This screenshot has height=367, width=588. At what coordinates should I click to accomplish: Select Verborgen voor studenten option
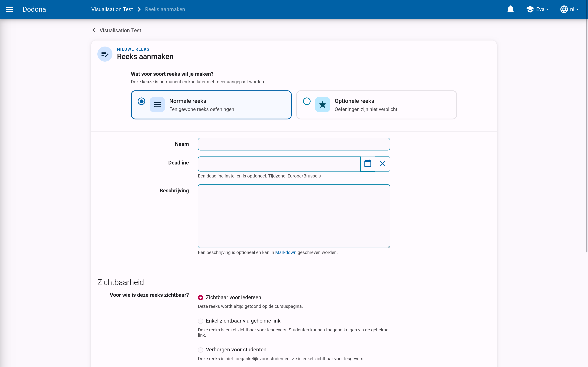(x=201, y=350)
